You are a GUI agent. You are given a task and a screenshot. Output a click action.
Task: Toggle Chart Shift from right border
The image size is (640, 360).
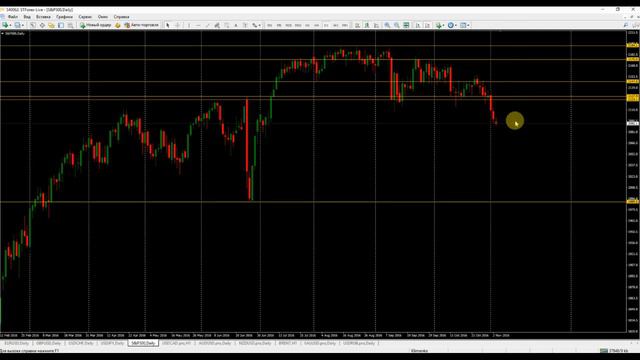click(427, 25)
